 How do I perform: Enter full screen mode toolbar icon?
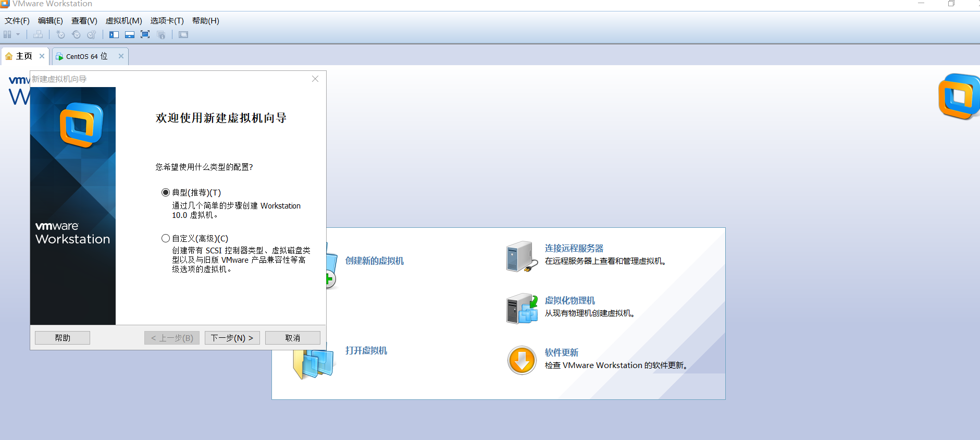[x=145, y=34]
